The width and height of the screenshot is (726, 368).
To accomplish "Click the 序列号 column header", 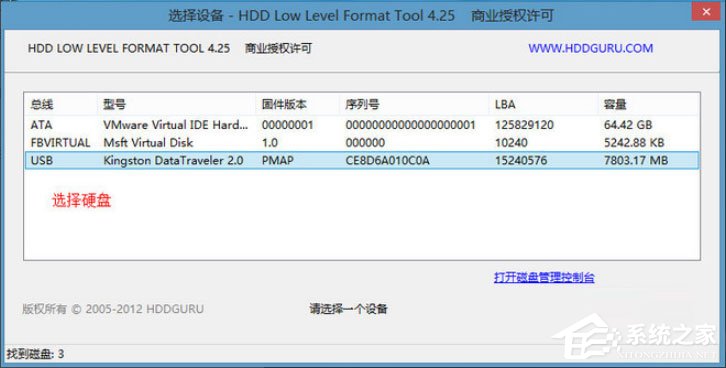I will pyautogui.click(x=362, y=105).
